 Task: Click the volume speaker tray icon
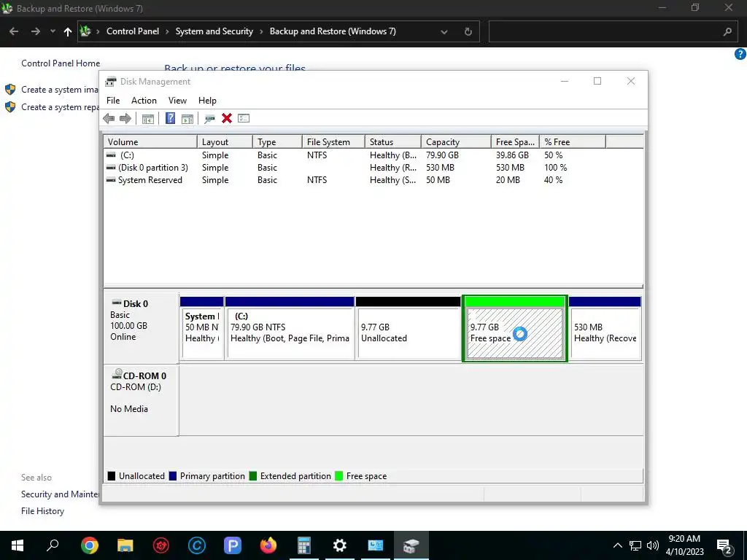pos(652,545)
